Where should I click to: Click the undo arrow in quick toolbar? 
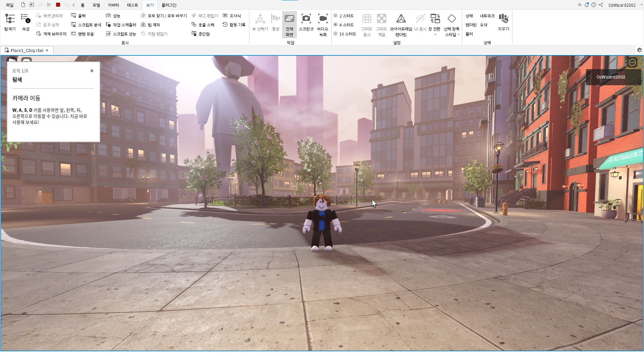tap(67, 5)
